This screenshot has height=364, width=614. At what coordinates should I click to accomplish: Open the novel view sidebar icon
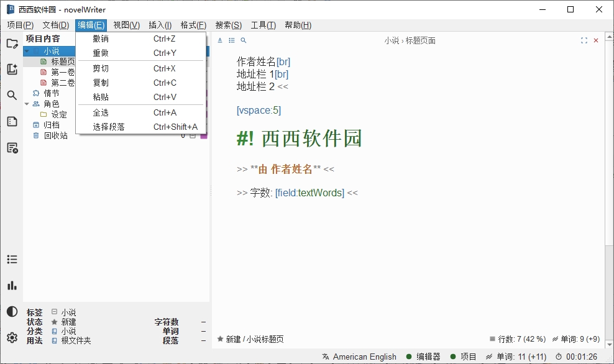pos(12,70)
